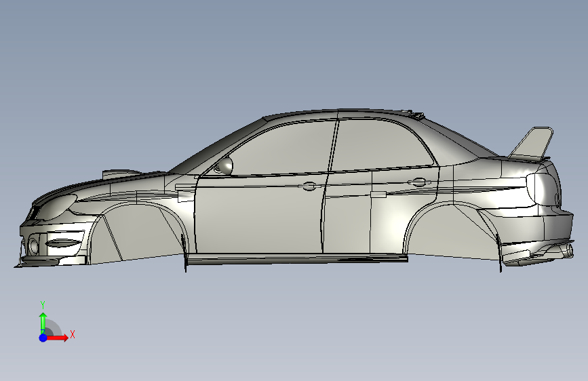Select the front door window glass surface

click(x=281, y=150)
